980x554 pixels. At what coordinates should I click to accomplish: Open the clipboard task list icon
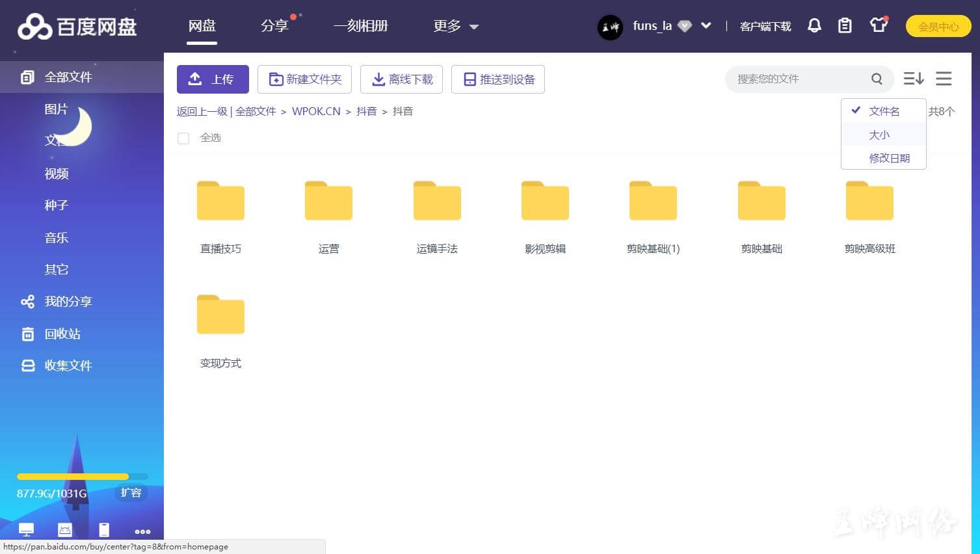845,25
